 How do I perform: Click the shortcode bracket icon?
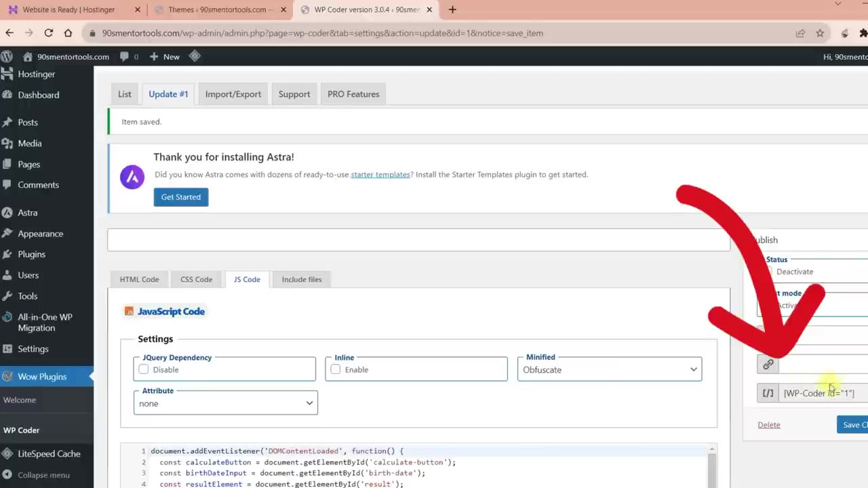768,393
